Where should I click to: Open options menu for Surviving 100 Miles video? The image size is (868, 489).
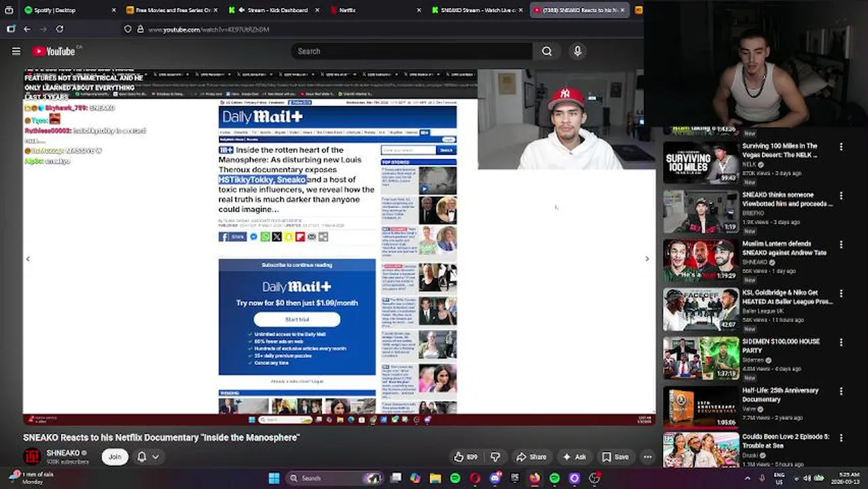point(841,147)
